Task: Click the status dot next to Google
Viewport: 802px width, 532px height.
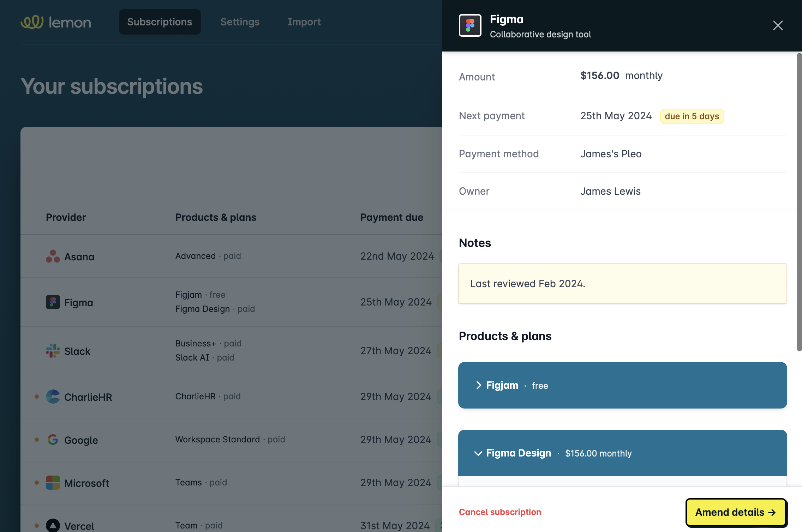Action: click(x=37, y=440)
